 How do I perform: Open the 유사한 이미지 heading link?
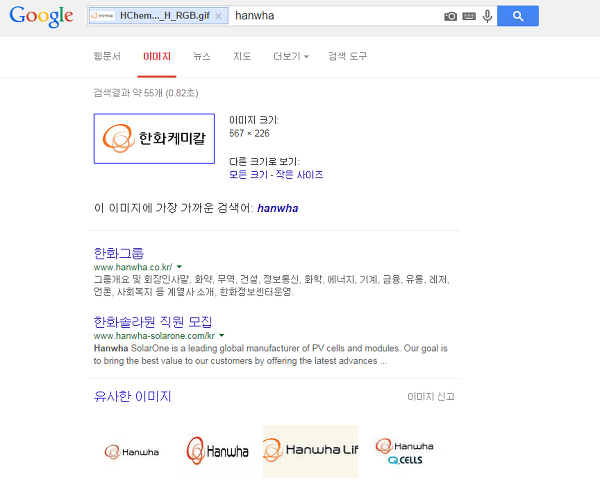(x=132, y=396)
